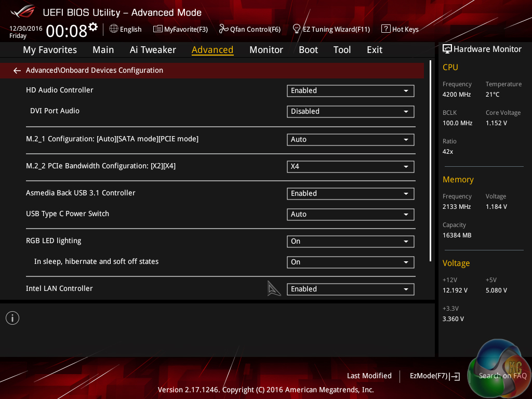The width and height of the screenshot is (532, 399).
Task: Open MyFavorite(F3) menu
Action: (x=180, y=29)
